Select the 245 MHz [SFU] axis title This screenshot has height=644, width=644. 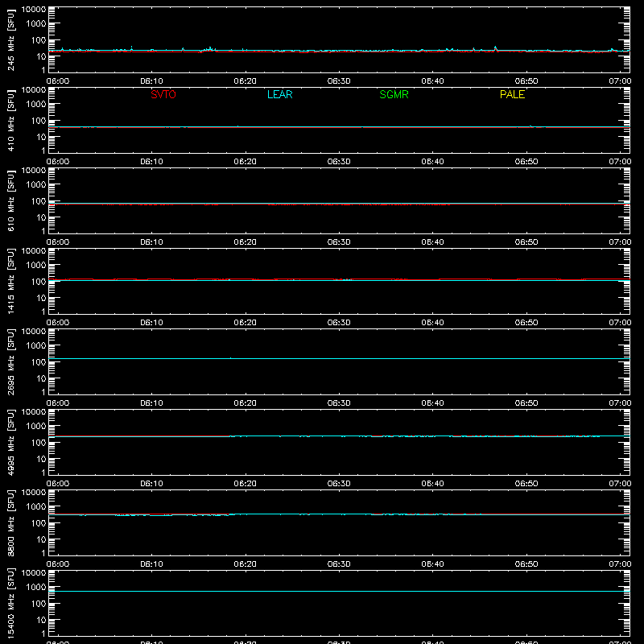pyautogui.click(x=10, y=40)
